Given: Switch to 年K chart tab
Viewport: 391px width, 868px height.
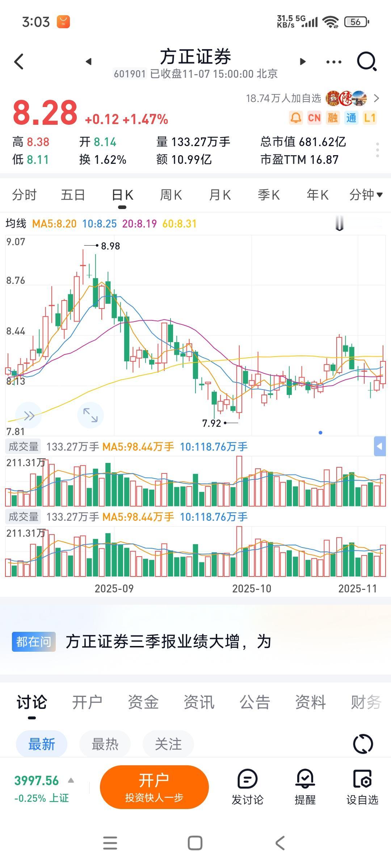Looking at the screenshot, I should click(x=318, y=195).
